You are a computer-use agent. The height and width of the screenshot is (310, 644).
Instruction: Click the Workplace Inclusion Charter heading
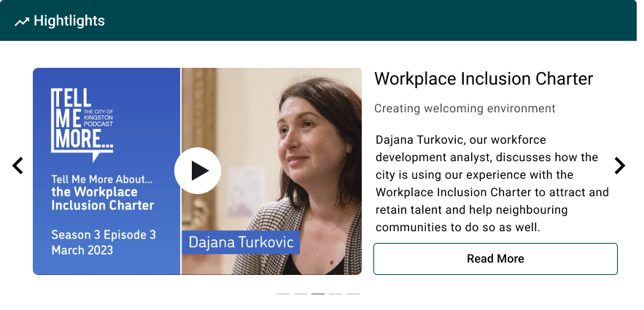(x=483, y=79)
